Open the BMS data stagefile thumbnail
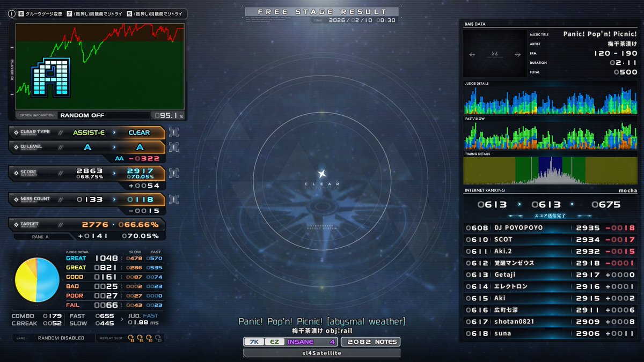 495,54
